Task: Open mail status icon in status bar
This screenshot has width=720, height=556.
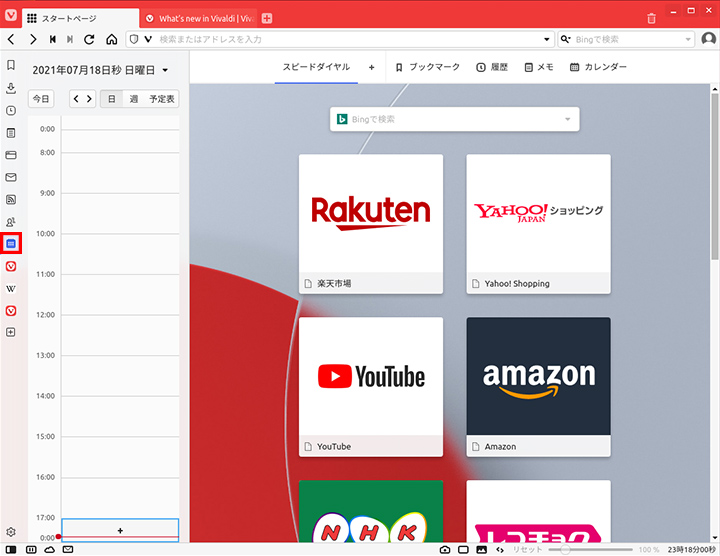Action: (x=68, y=550)
